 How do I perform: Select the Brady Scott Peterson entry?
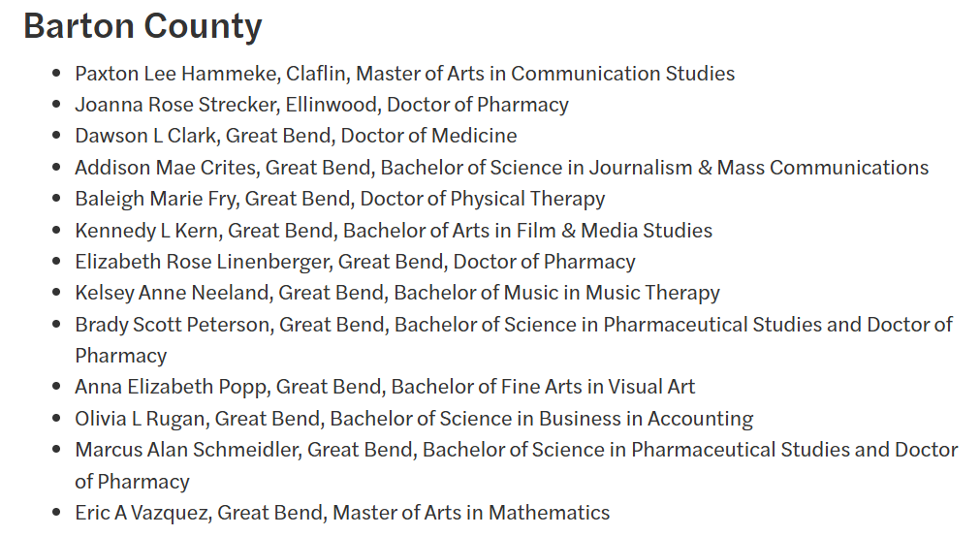[x=513, y=340]
